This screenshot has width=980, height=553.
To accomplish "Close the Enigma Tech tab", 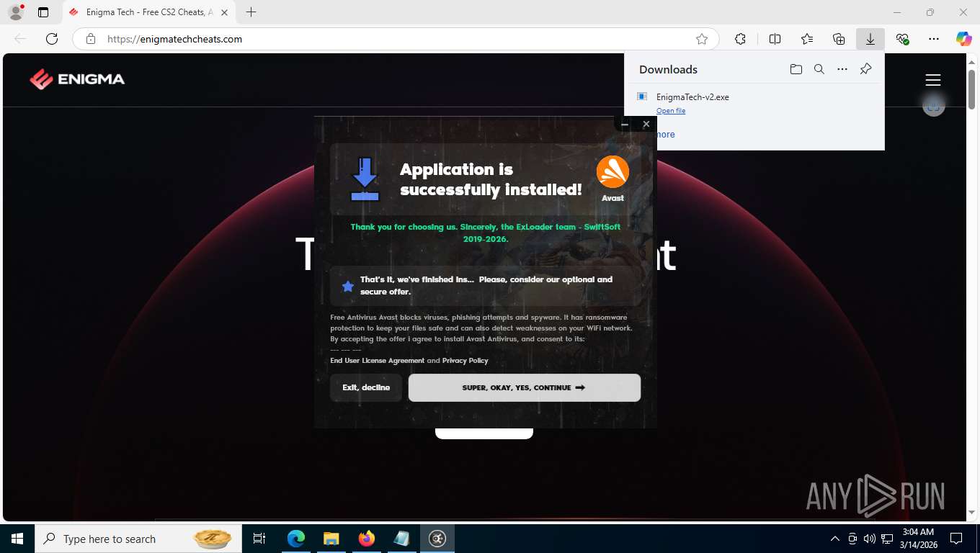I will [x=224, y=12].
